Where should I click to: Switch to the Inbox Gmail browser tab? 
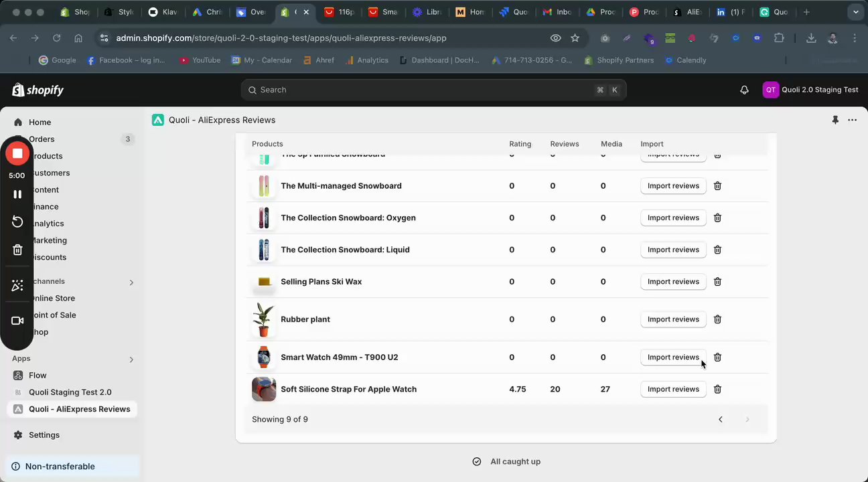(x=557, y=12)
